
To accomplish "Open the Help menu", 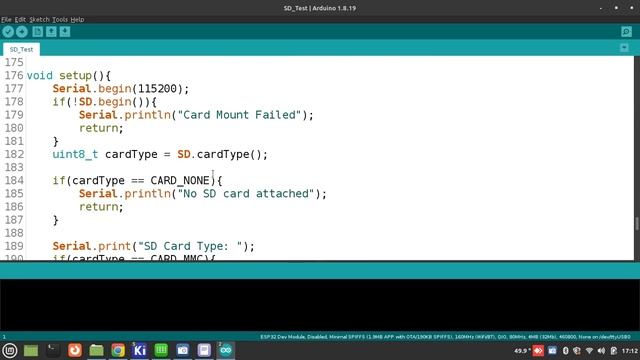I will 77,20.
